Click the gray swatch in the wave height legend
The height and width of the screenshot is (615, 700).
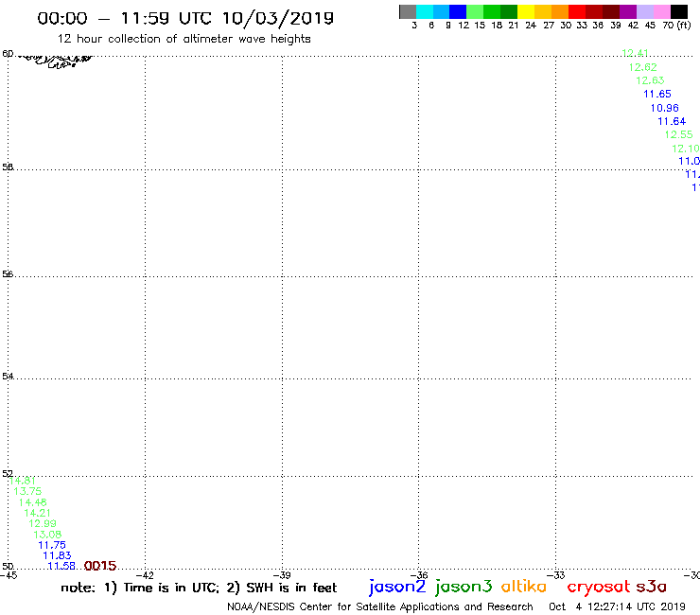[x=408, y=11]
